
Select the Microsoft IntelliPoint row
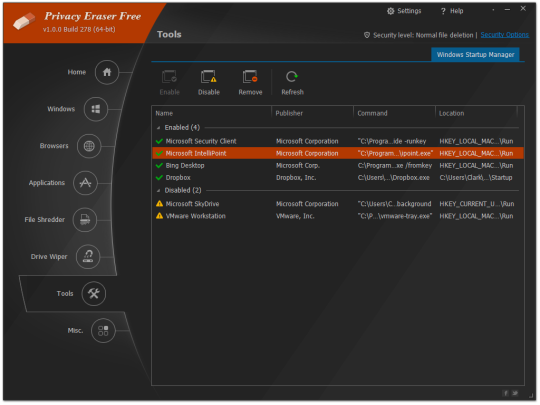(x=338, y=153)
